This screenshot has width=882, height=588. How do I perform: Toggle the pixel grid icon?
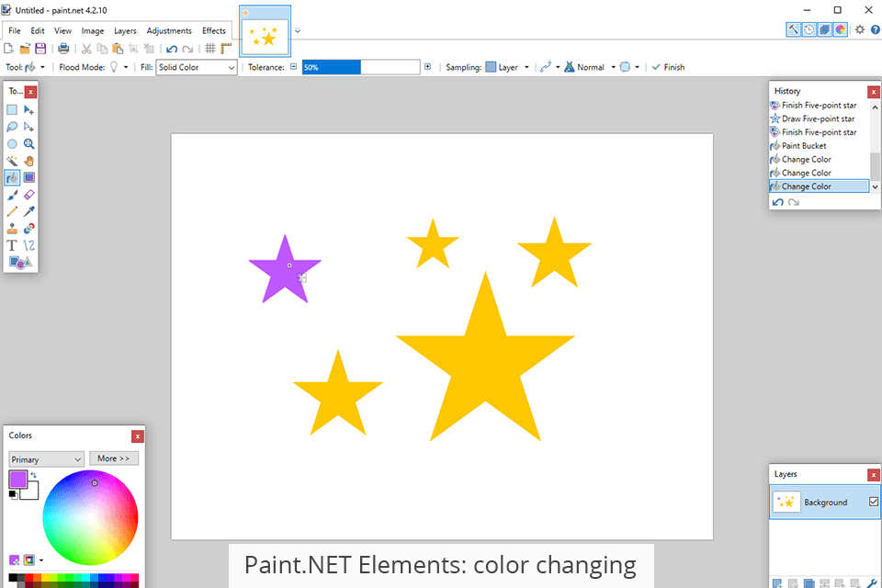209,49
